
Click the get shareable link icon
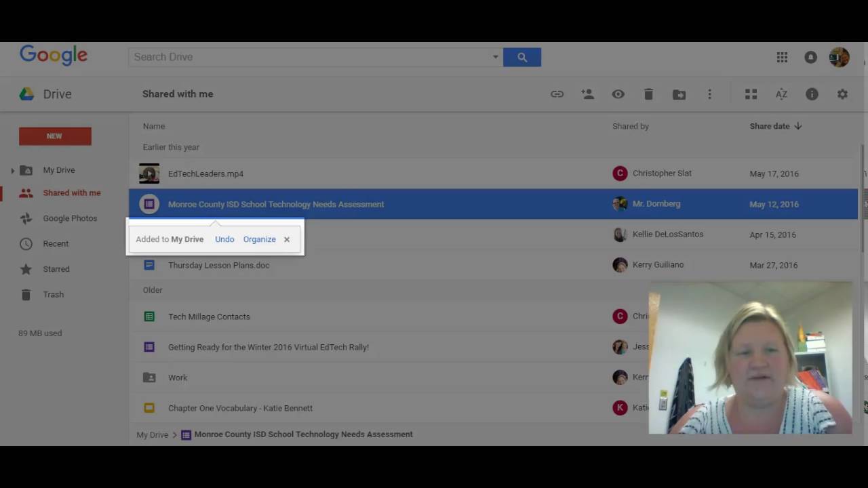[x=557, y=94]
